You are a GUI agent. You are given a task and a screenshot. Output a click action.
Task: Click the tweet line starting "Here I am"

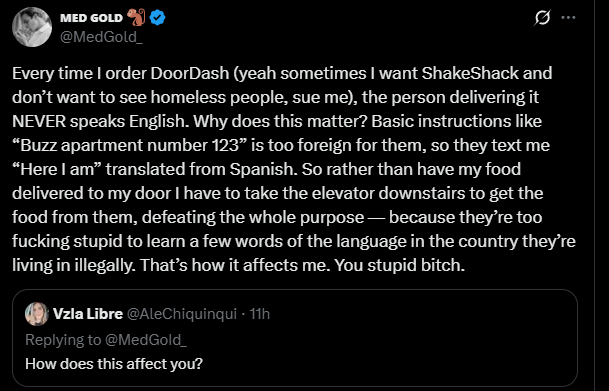tap(266, 170)
